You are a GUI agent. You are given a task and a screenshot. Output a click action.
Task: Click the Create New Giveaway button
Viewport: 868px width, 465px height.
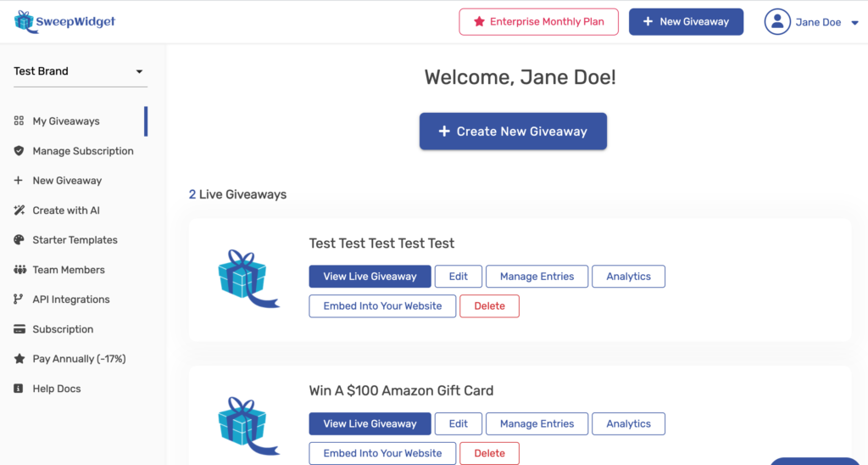tap(513, 132)
